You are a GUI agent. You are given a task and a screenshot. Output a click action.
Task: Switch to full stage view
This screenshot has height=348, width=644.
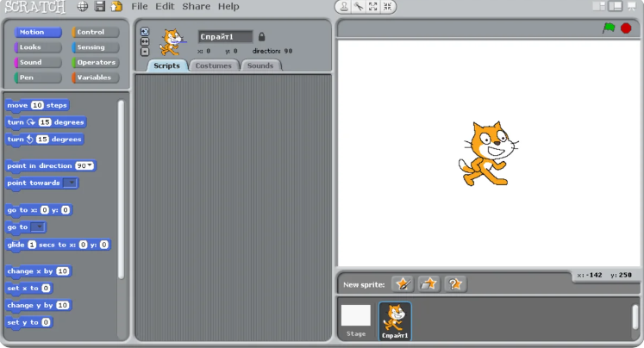[x=615, y=6]
